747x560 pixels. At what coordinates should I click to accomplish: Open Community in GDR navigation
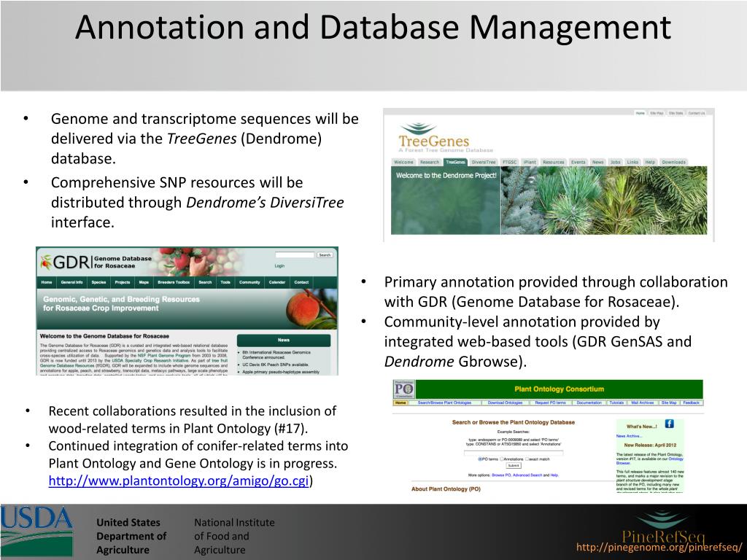pyautogui.click(x=249, y=282)
